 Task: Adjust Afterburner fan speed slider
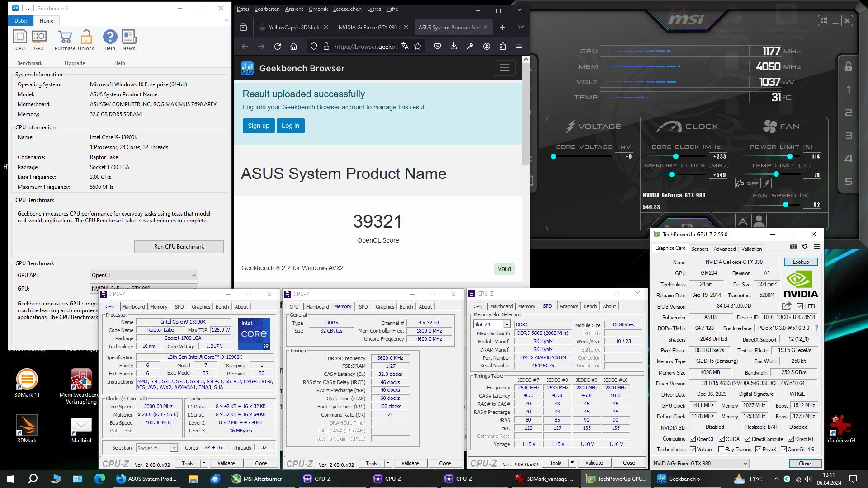coord(785,205)
